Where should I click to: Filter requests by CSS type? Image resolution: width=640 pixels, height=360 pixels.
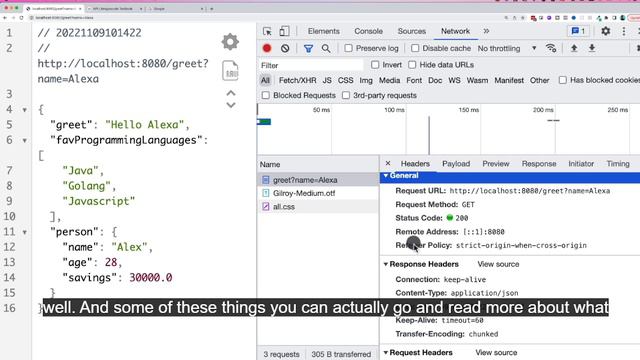pyautogui.click(x=345, y=80)
